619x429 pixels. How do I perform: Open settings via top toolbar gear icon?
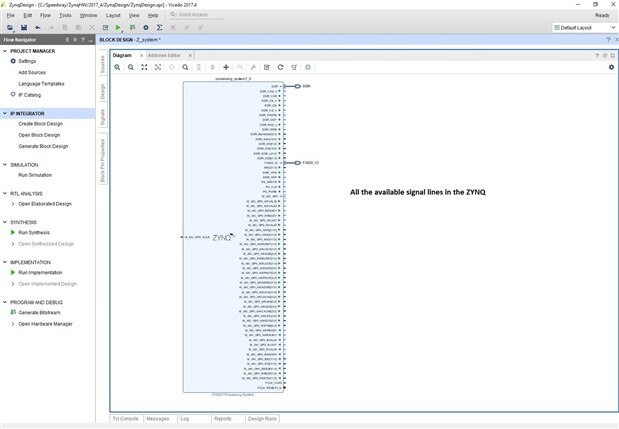click(x=146, y=28)
